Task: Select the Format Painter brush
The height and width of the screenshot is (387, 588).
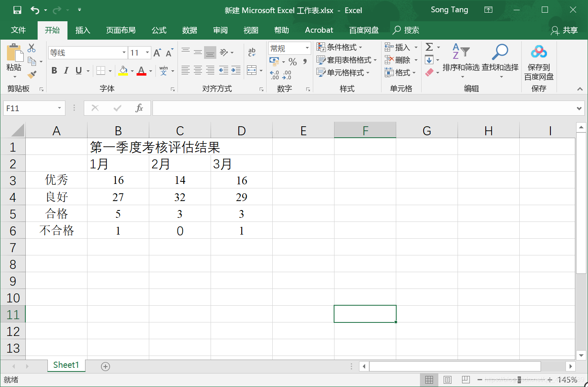Action: 32,74
